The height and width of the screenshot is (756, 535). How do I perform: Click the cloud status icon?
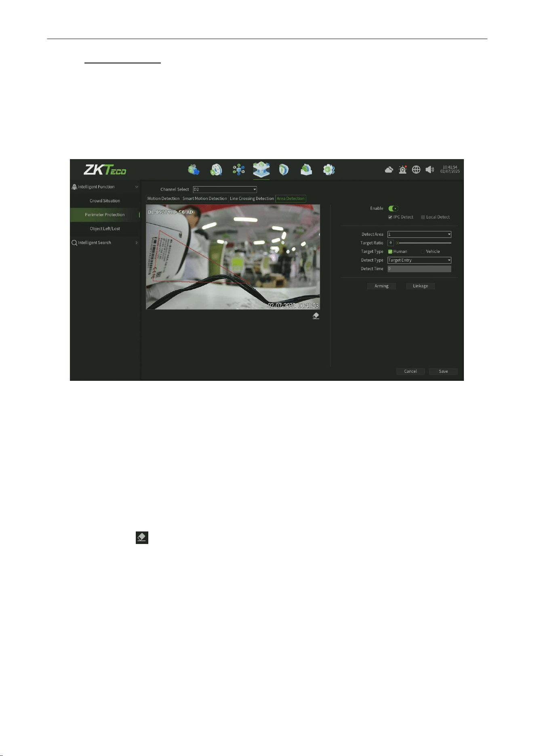click(389, 170)
